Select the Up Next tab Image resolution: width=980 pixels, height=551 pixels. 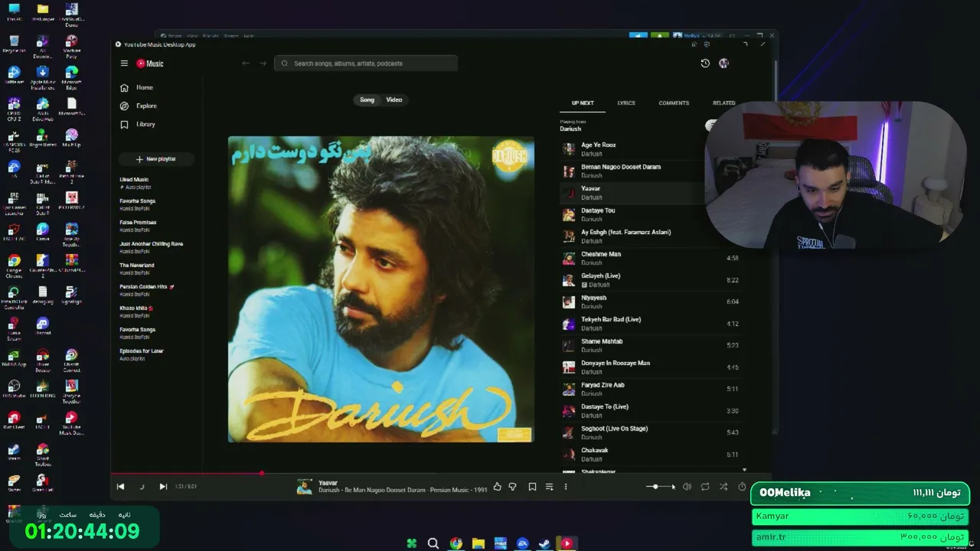point(583,103)
